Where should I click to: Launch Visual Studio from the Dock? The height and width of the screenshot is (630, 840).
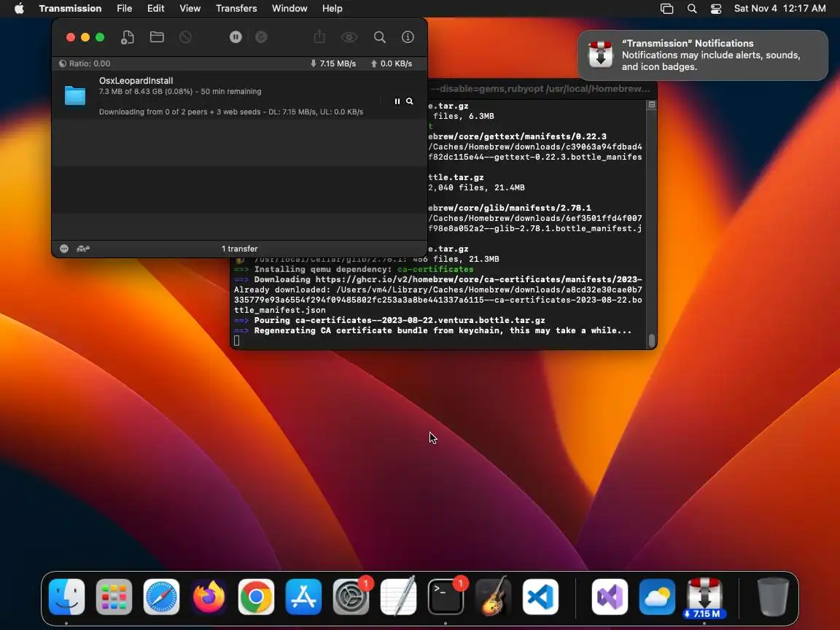pyautogui.click(x=610, y=596)
